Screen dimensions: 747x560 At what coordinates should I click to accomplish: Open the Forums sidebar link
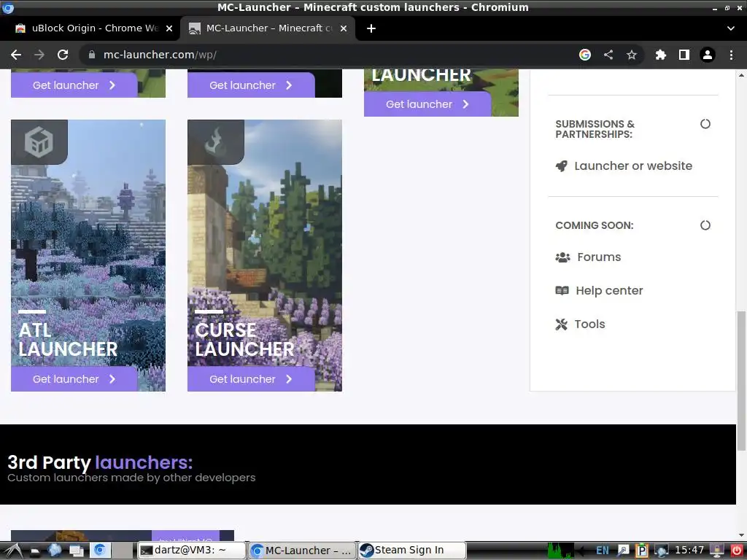pos(599,257)
